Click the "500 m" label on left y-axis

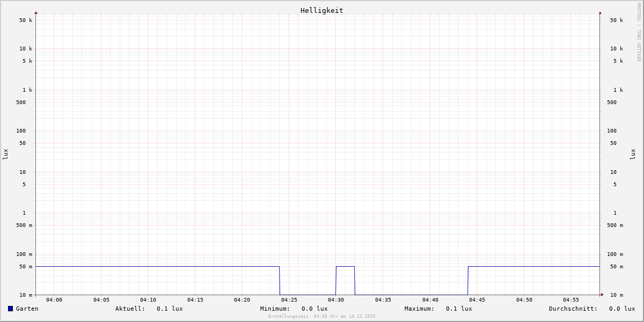coord(24,225)
